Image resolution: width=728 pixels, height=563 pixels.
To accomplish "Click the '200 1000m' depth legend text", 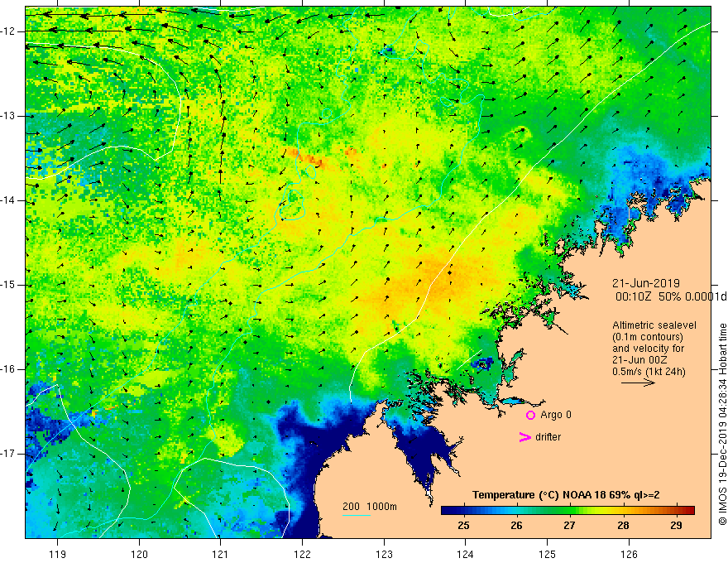I will 370,507.
